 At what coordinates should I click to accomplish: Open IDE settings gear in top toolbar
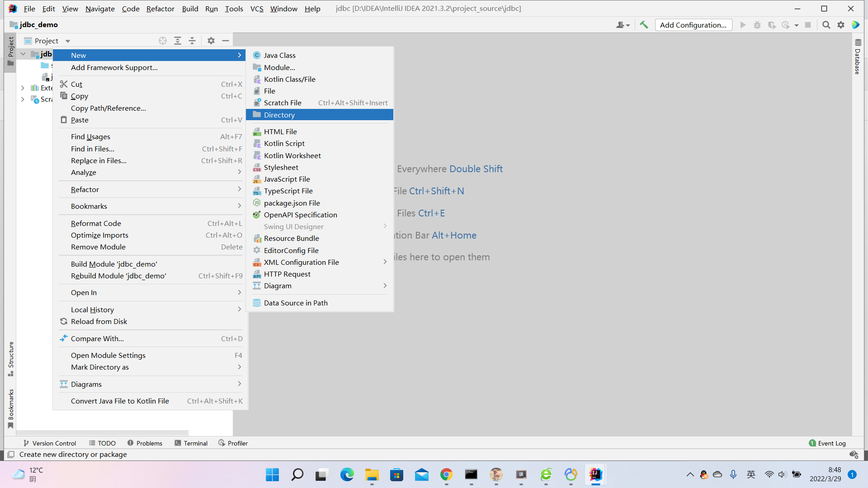click(x=840, y=25)
